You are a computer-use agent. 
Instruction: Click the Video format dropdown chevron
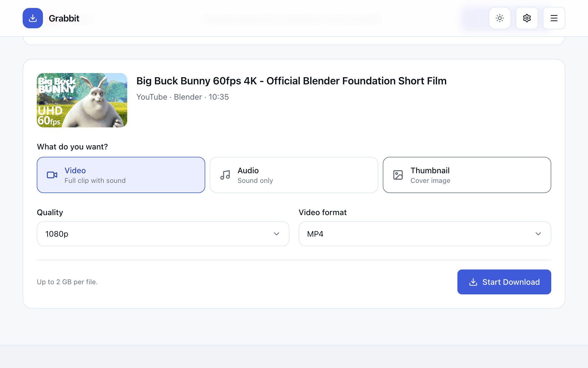coord(538,234)
